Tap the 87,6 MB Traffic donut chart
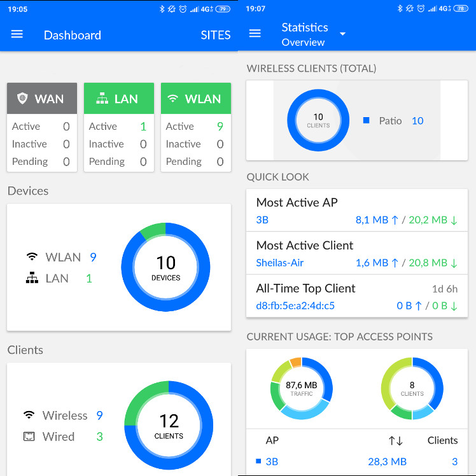The image size is (476, 476). [301, 389]
